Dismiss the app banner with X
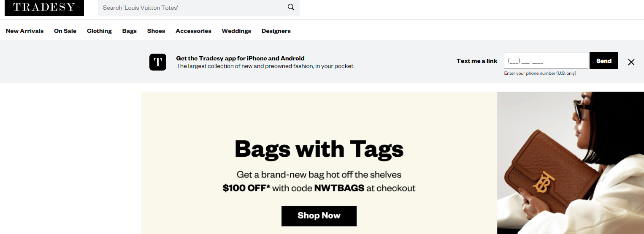This screenshot has width=644, height=234. [631, 62]
